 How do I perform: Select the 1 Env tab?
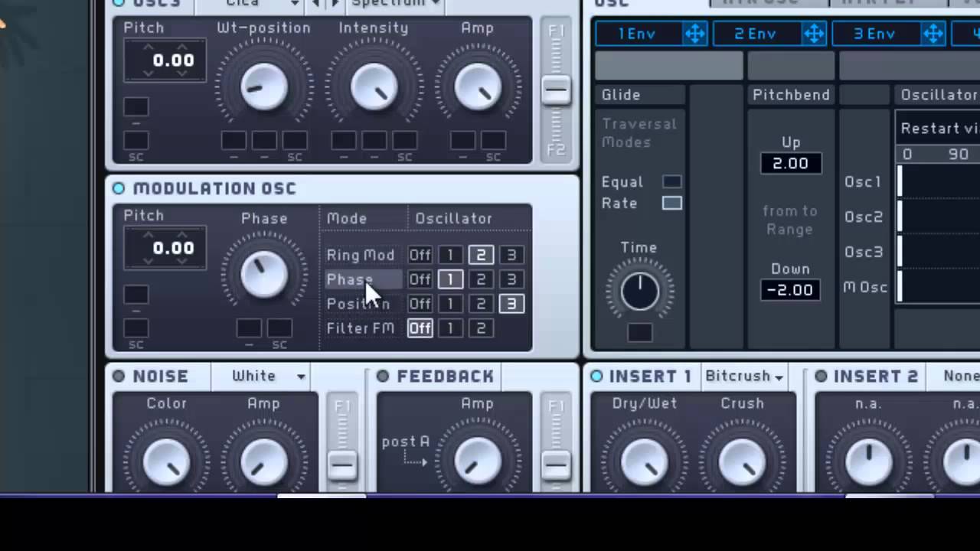tap(638, 34)
